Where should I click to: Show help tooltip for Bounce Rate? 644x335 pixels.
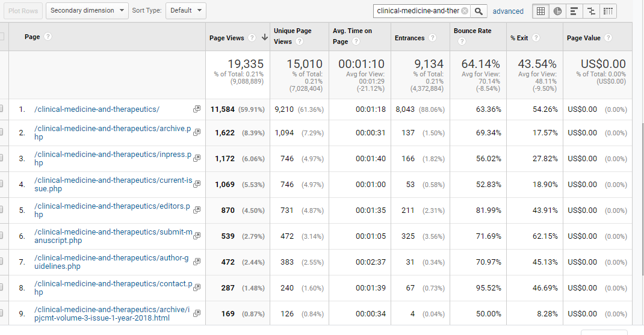tap(462, 41)
